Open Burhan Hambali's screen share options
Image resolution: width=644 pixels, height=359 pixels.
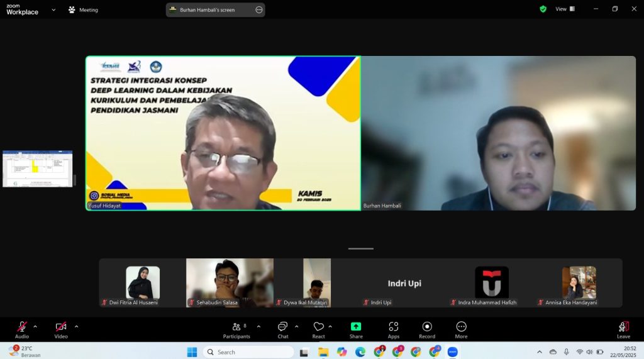258,10
